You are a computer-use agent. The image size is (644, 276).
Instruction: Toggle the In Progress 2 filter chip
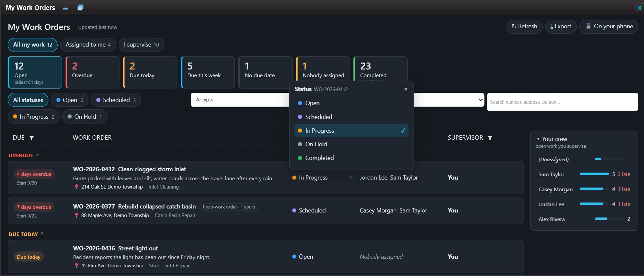[34, 117]
